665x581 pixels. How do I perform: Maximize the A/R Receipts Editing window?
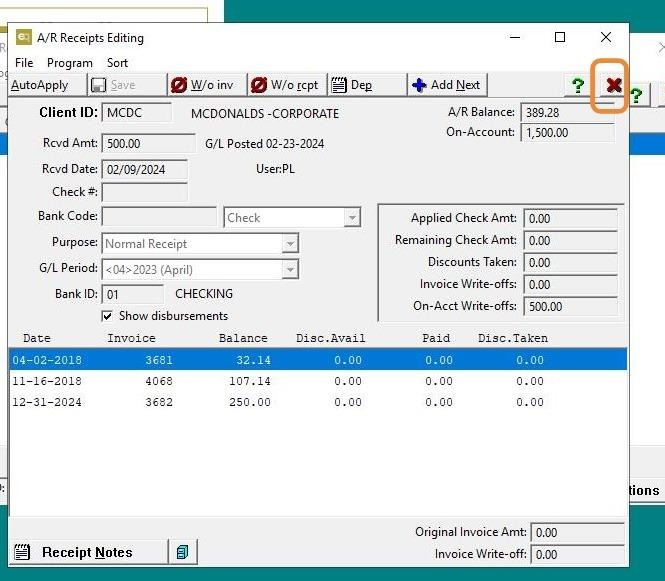click(x=560, y=37)
